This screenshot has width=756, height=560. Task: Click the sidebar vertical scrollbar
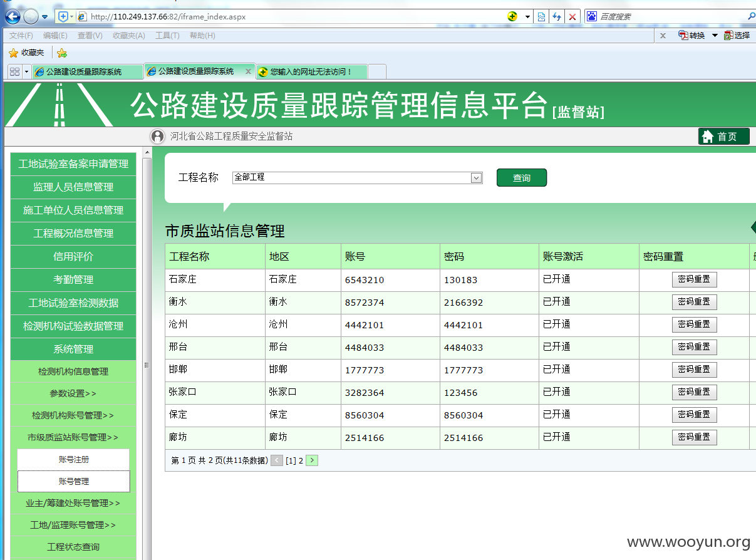147,354
